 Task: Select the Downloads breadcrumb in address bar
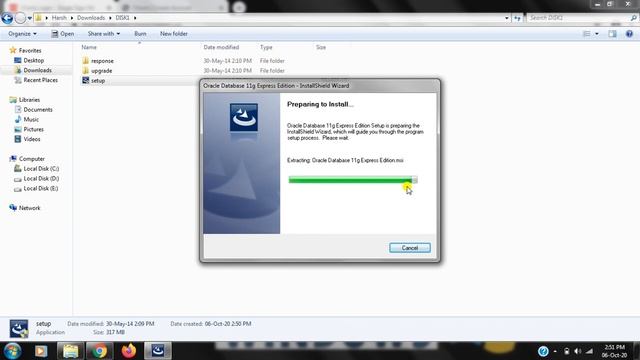91,18
